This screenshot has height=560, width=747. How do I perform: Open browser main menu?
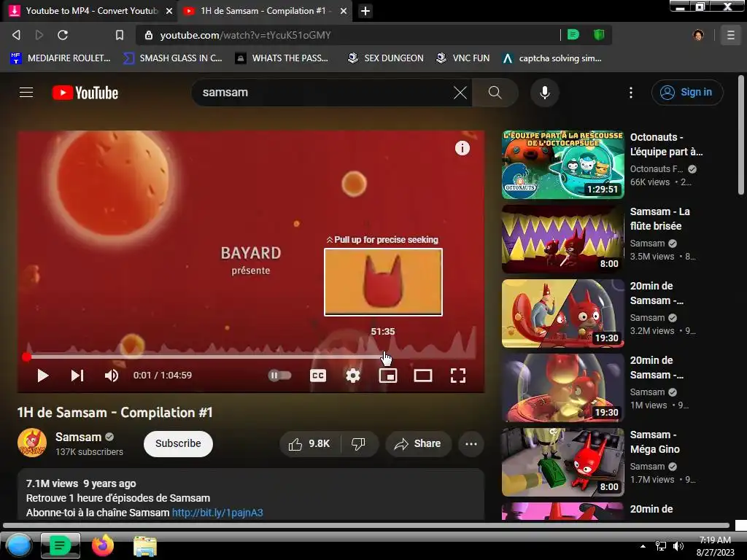730,35
